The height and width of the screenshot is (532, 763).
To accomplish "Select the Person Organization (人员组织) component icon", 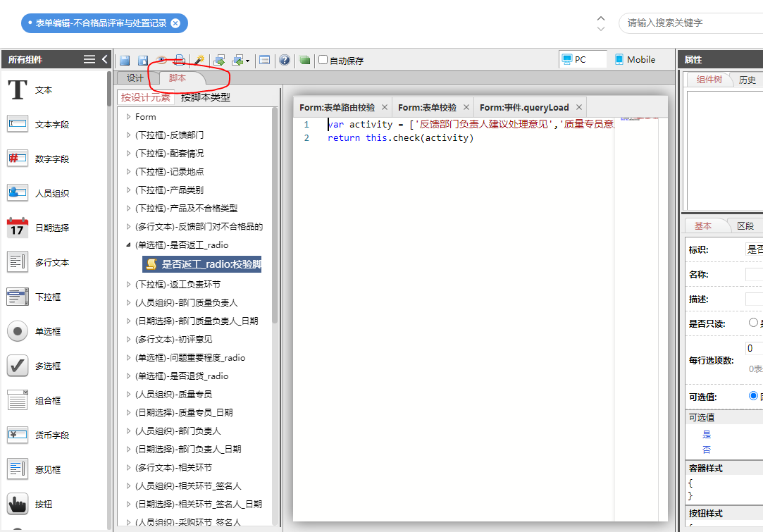I will (17, 193).
